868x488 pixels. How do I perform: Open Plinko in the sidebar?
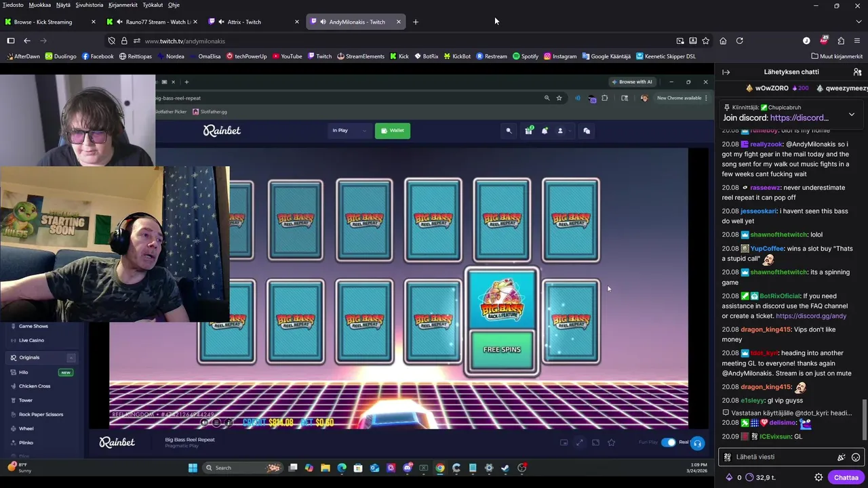coord(26,443)
